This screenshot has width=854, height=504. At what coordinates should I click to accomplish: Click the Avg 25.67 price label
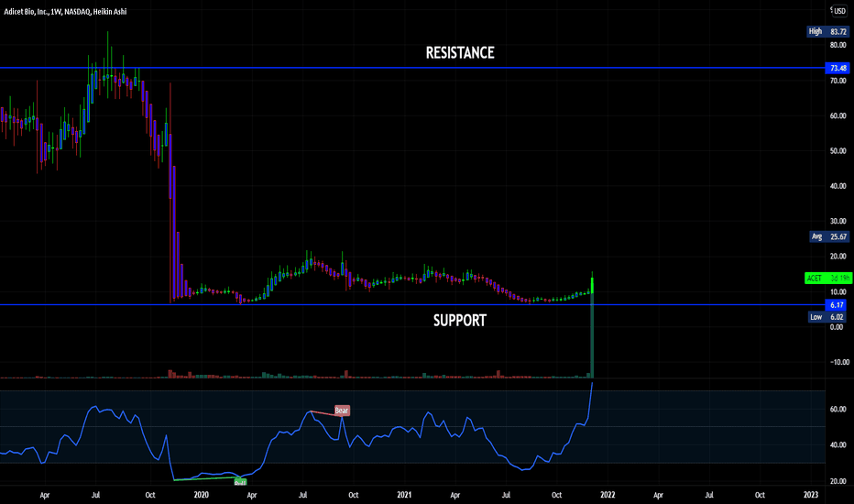829,236
